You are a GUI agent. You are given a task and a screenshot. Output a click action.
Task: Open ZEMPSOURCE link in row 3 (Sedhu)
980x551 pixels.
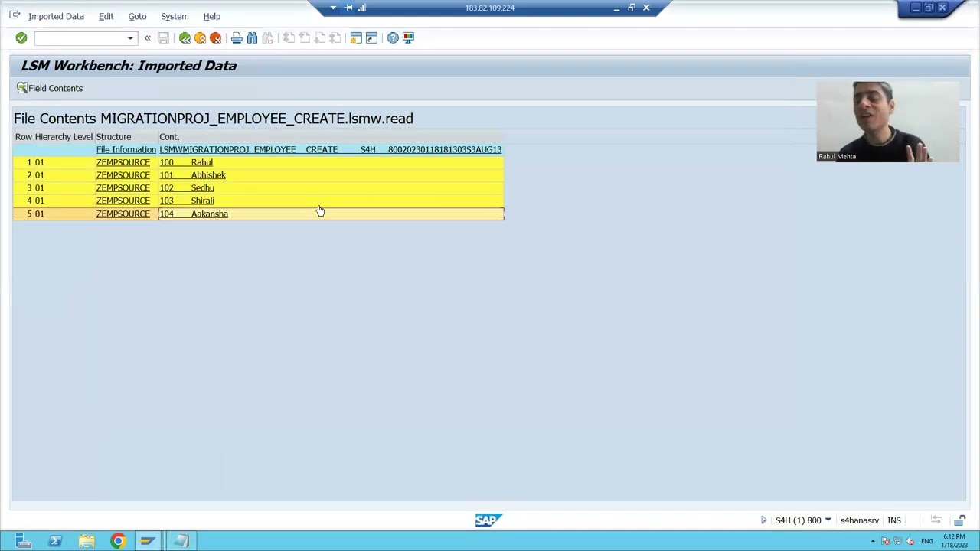(x=122, y=188)
